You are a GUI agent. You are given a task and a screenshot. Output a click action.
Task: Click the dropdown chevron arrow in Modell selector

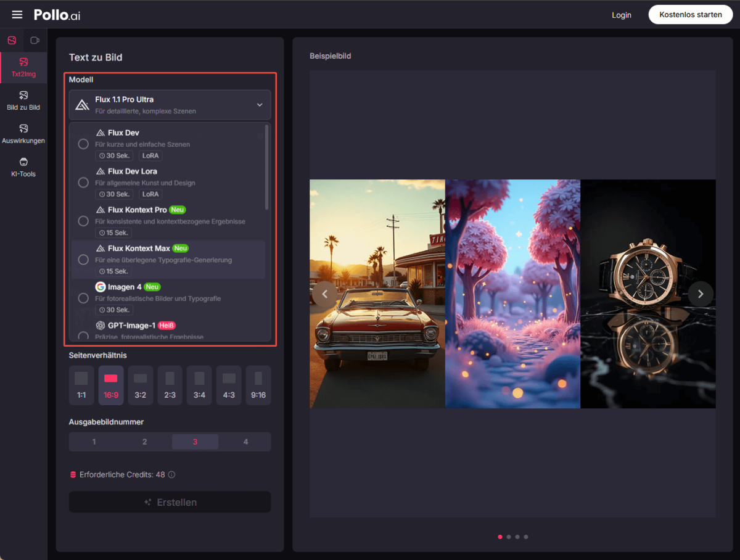(x=260, y=105)
